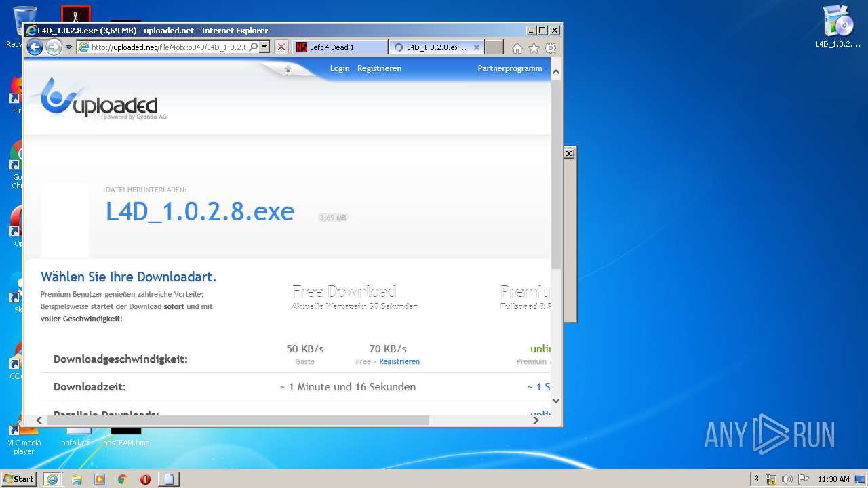Launch Google Chrome from the taskbar

(x=123, y=479)
